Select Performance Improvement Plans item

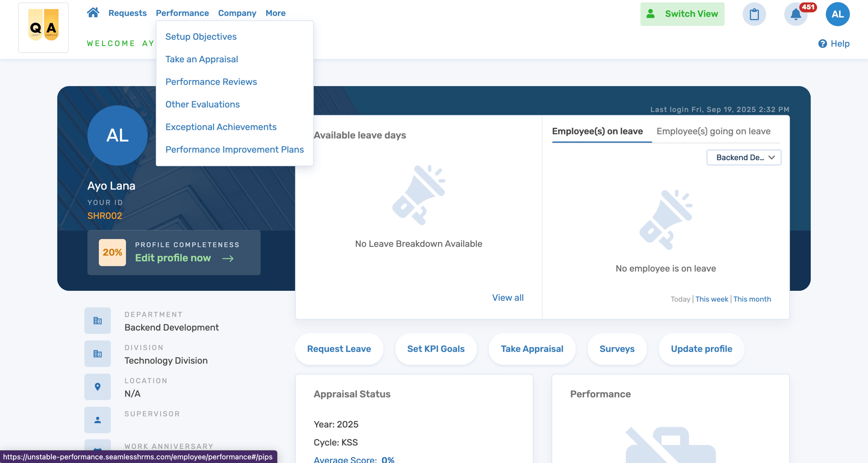[234, 149]
